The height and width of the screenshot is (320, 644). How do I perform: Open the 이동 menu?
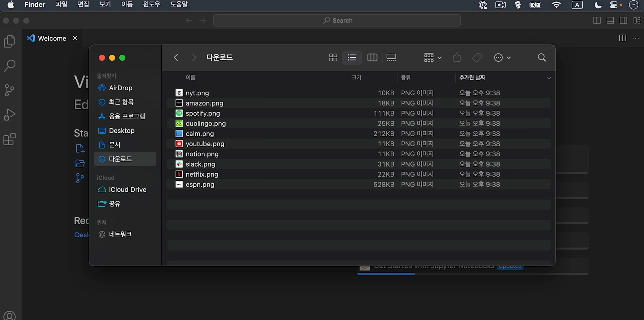(x=127, y=4)
